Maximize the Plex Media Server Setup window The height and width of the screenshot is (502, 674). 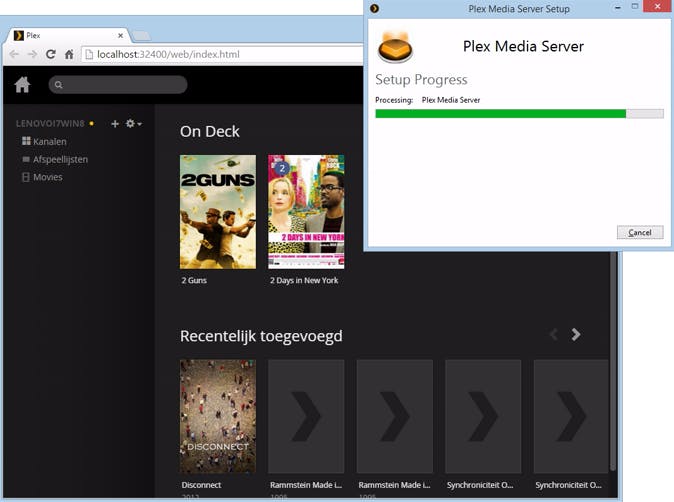point(635,6)
